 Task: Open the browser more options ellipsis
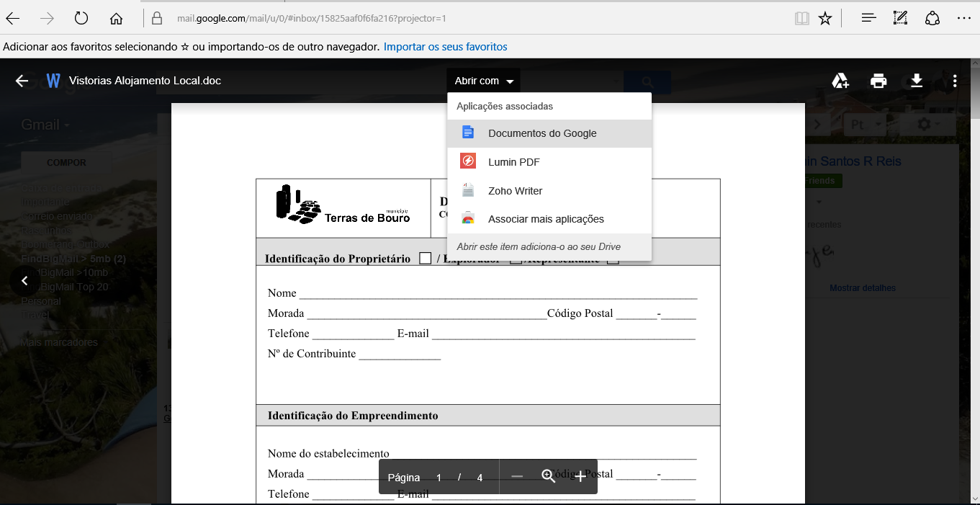pyautogui.click(x=964, y=18)
